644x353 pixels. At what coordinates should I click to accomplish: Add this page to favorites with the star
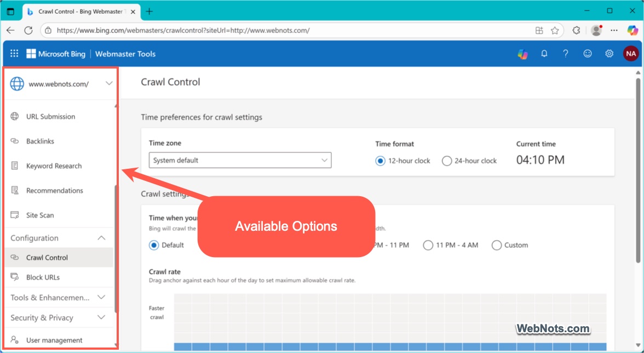click(555, 30)
